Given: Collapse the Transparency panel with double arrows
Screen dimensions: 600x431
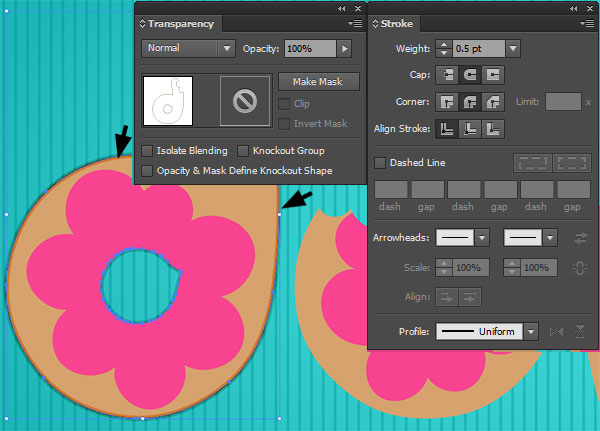Looking at the screenshot, I should pos(342,8).
